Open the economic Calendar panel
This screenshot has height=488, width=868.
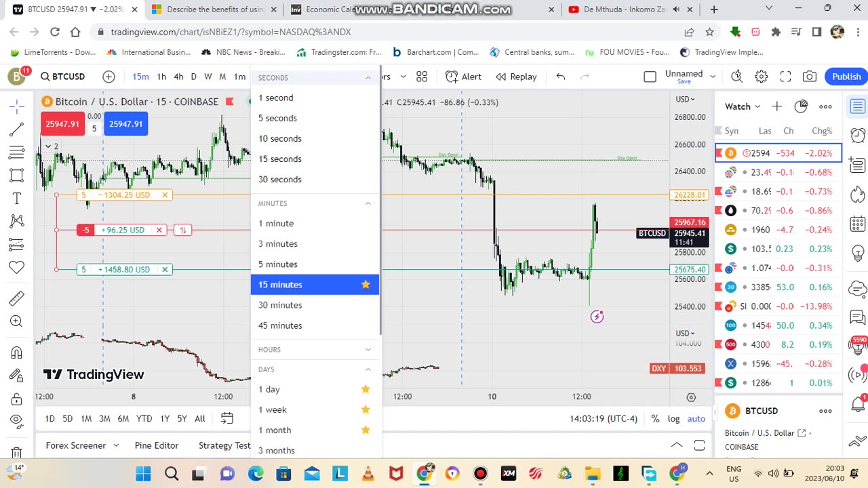point(858,224)
